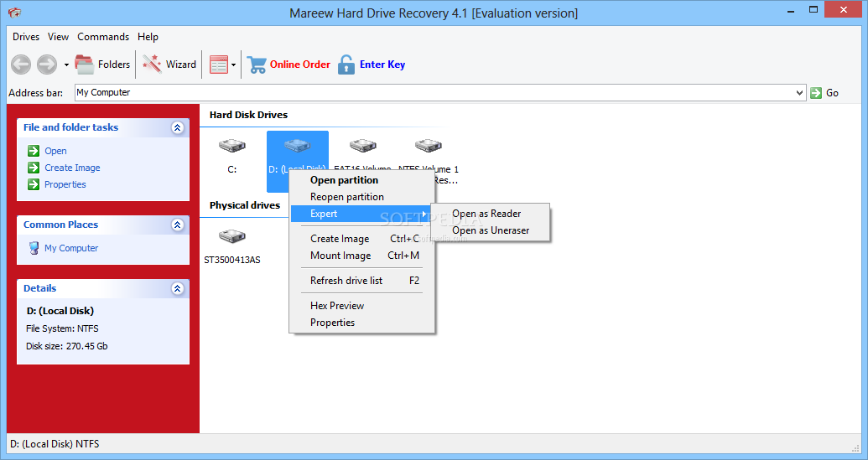This screenshot has width=868, height=460.
Task: Select the NTFS Volume 1 drive icon
Action: pyautogui.click(x=429, y=146)
